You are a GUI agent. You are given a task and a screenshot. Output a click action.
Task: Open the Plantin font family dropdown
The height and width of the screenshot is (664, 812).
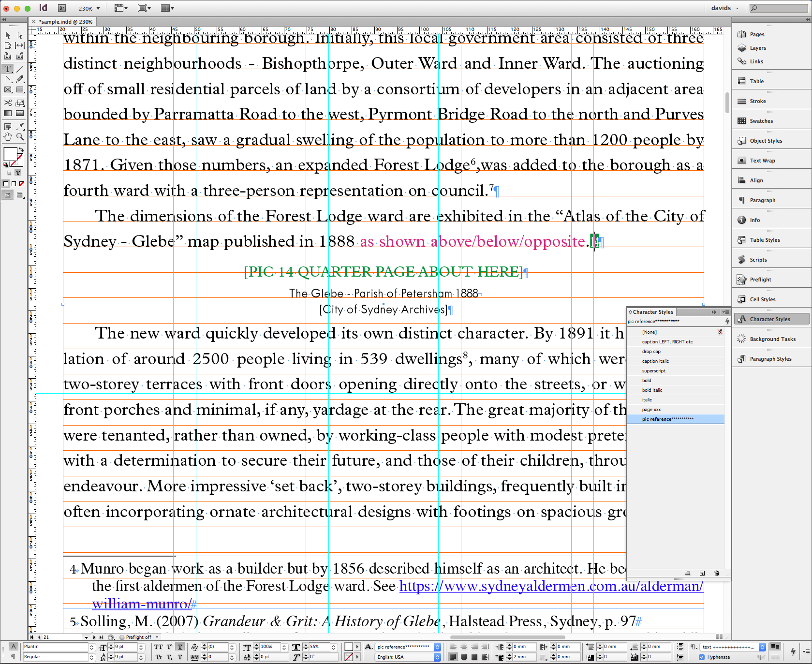pyautogui.click(x=91, y=647)
